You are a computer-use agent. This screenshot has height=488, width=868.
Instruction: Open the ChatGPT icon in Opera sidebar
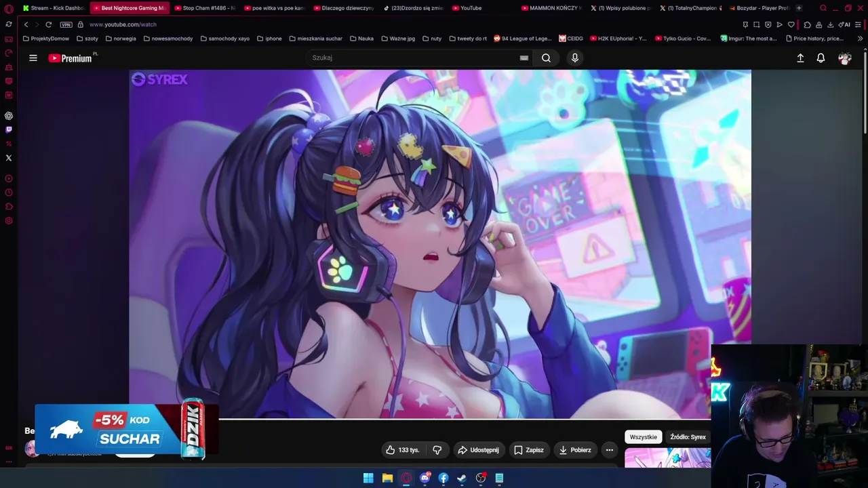(x=9, y=116)
